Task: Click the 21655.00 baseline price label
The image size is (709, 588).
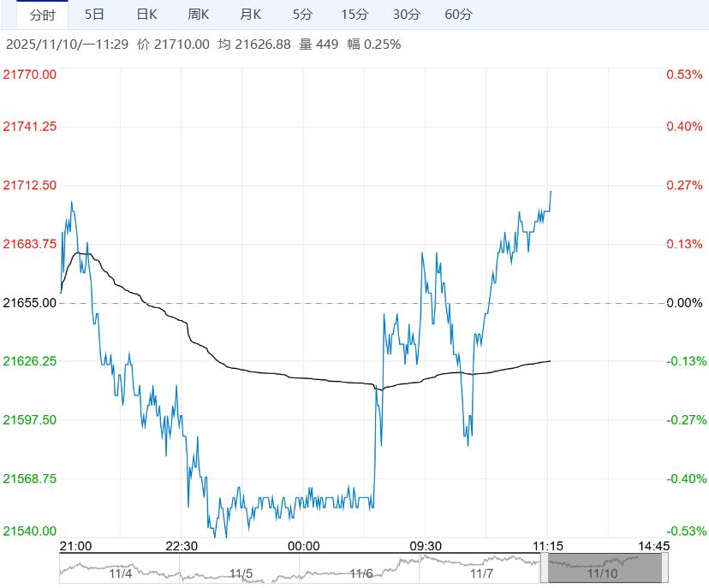Action: pyautogui.click(x=30, y=303)
